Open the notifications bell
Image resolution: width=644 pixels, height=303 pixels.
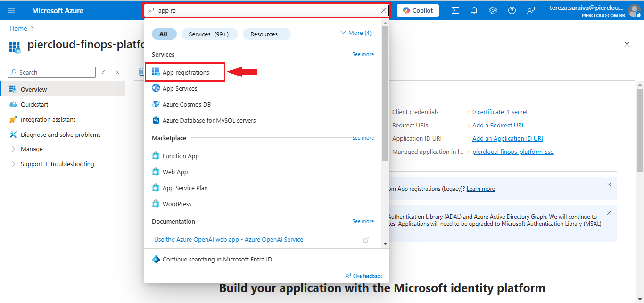[x=474, y=10]
